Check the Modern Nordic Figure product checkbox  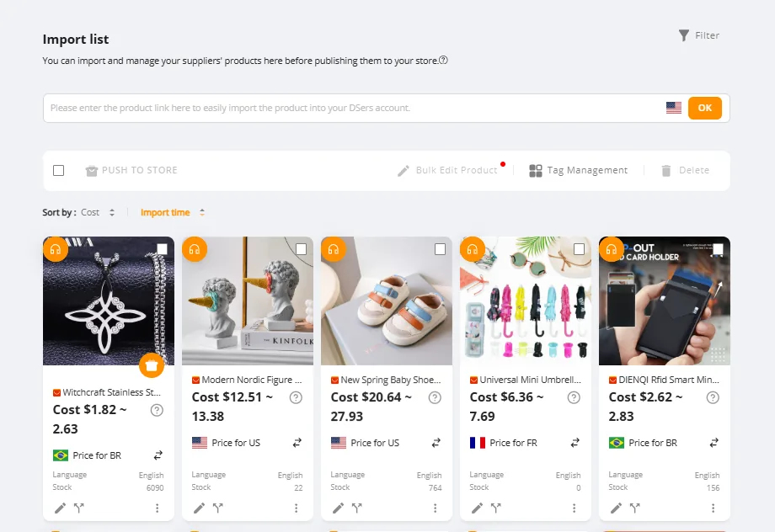(301, 249)
